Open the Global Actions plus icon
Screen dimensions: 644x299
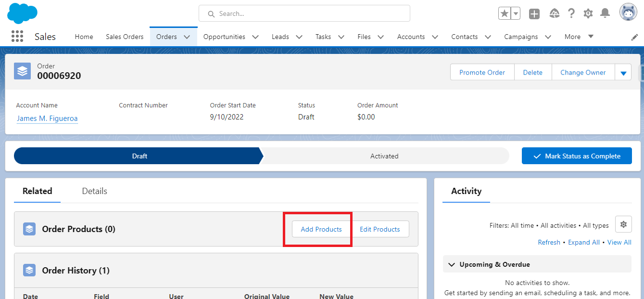534,13
